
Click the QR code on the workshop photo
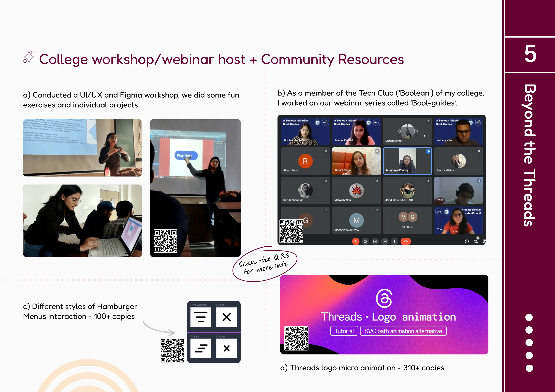click(x=166, y=241)
